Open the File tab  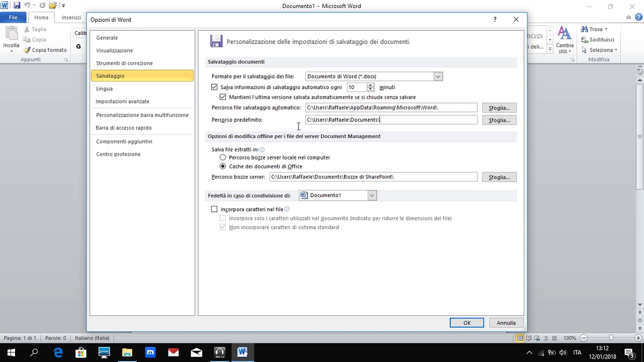tap(13, 18)
